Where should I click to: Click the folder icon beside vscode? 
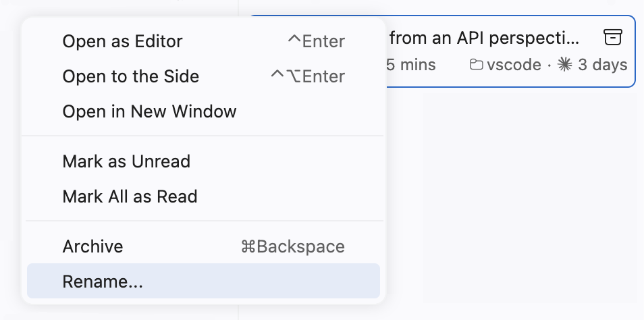(476, 65)
